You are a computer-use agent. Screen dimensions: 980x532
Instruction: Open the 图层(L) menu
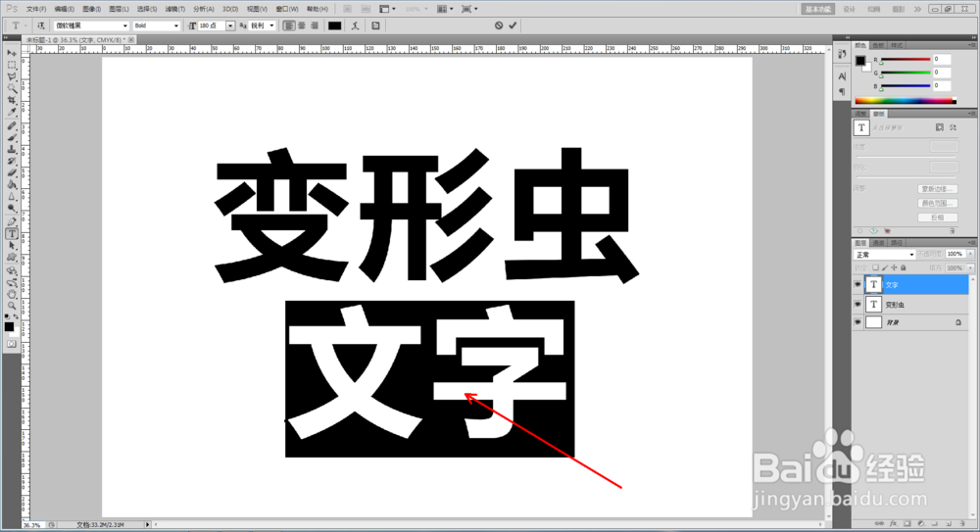coord(119,9)
